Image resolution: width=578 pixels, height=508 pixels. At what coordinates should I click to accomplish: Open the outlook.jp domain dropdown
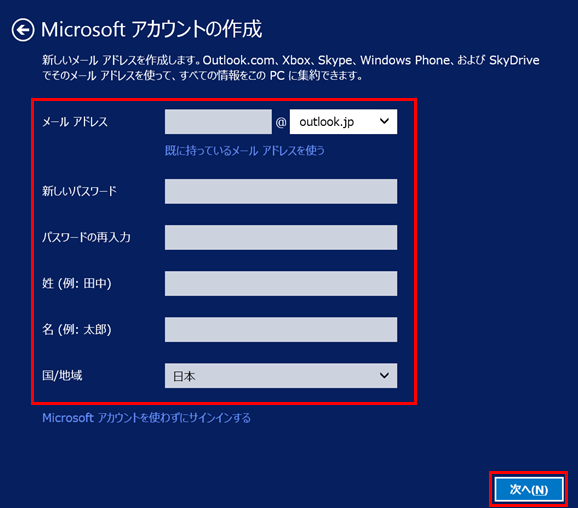pos(343,122)
